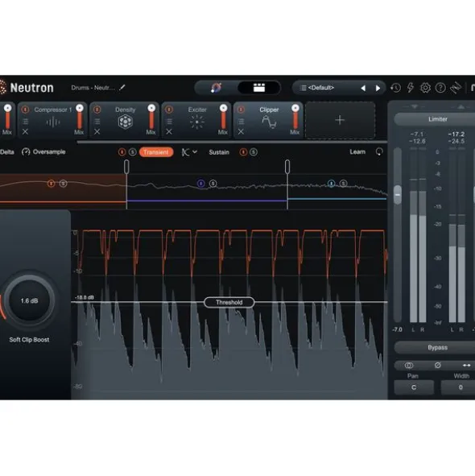Toggle the lightning zero latency icon

[411, 88]
